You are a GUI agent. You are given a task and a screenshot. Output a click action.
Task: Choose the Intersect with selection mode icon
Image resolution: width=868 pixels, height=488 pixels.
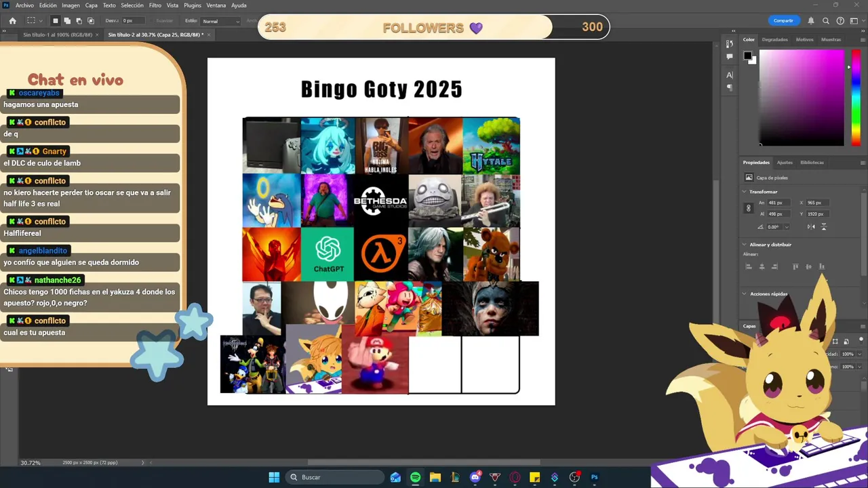coord(90,21)
